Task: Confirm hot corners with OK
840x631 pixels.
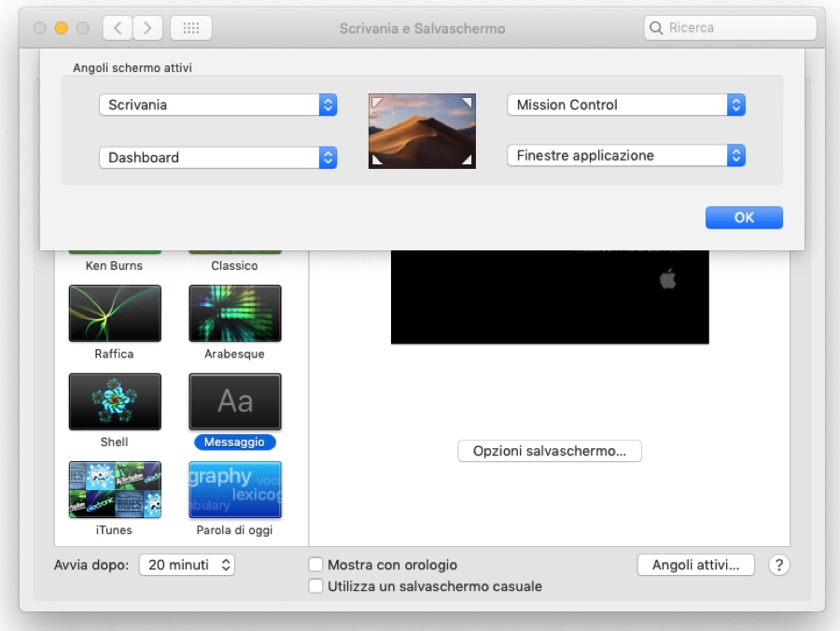Action: (744, 217)
